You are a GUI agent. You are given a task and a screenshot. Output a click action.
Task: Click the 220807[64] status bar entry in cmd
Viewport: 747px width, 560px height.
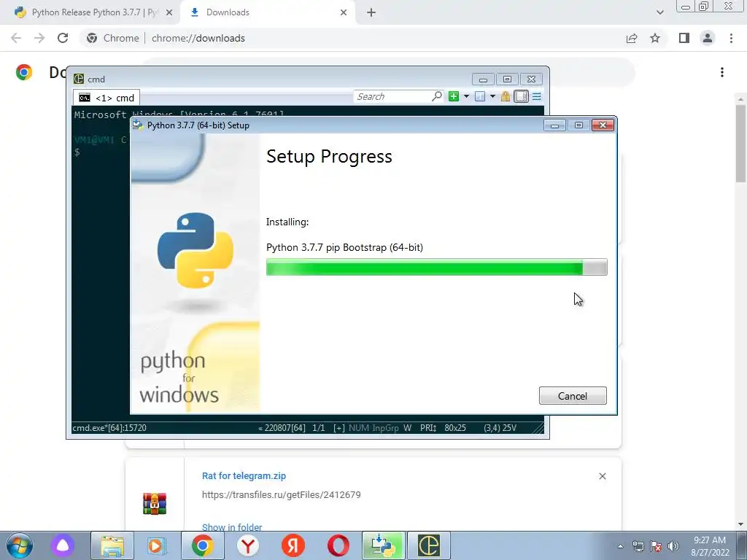coord(282,427)
